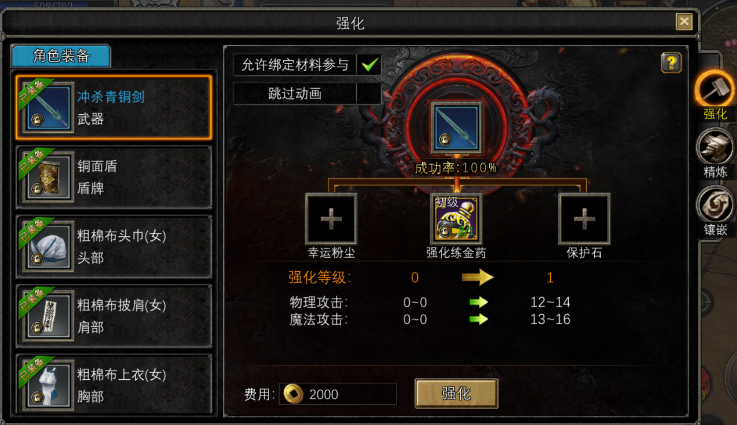Click the 费用 2000 coin field
Image resolution: width=737 pixels, height=425 pixels.
[338, 394]
